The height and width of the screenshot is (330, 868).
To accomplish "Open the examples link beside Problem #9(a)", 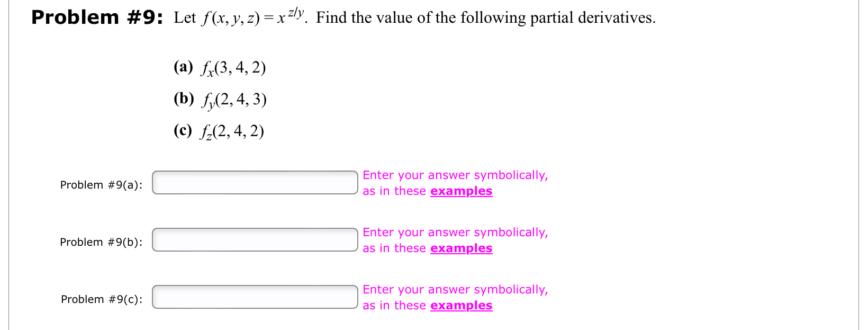I will (461, 191).
